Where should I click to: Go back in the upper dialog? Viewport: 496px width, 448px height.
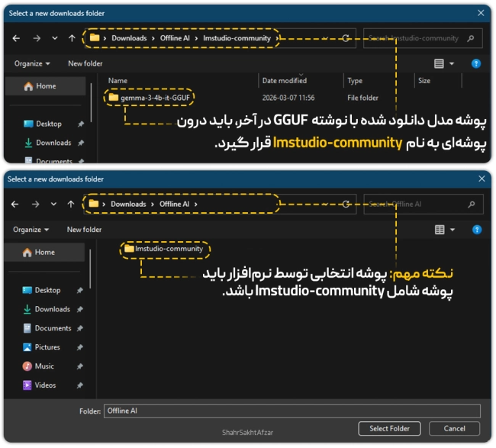[x=16, y=38]
